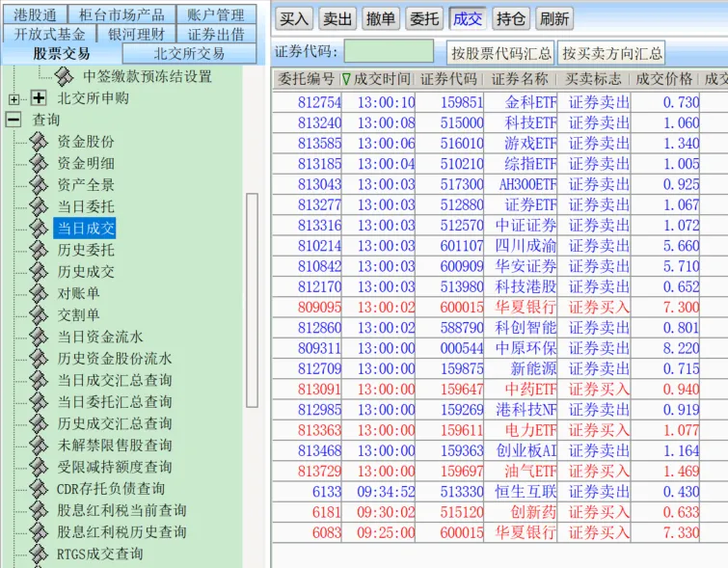Click the icon beside 股息红利税历史查询
The height and width of the screenshot is (568, 728).
click(39, 531)
